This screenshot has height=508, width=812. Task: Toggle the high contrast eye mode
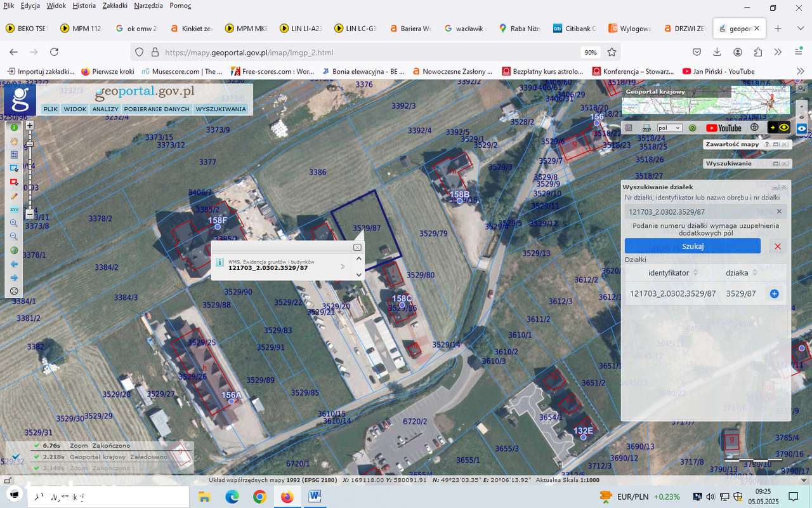pos(779,128)
